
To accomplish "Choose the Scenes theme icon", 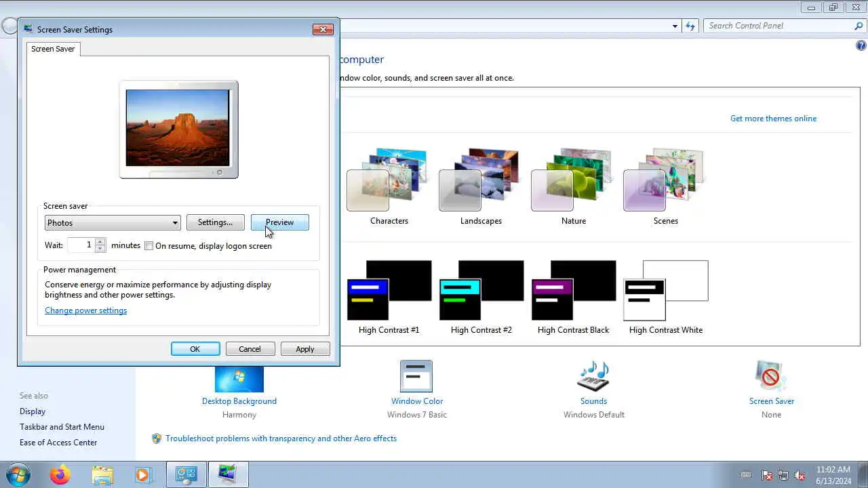I will click(x=665, y=180).
